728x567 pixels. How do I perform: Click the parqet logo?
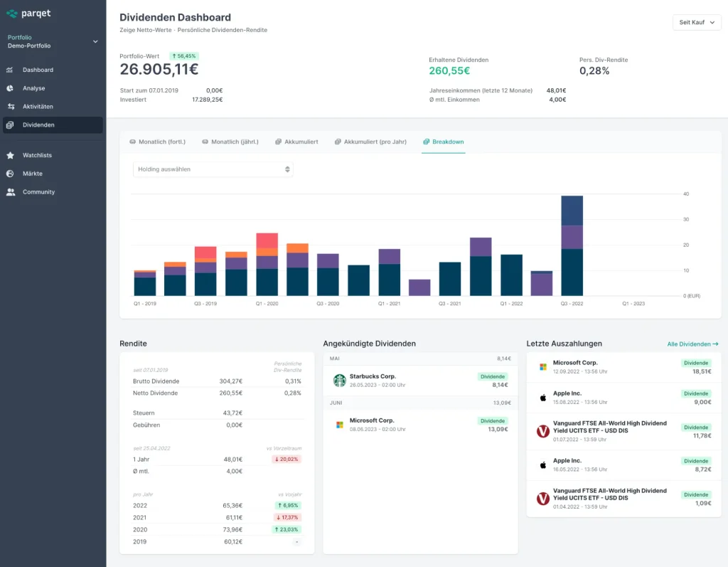(x=28, y=14)
